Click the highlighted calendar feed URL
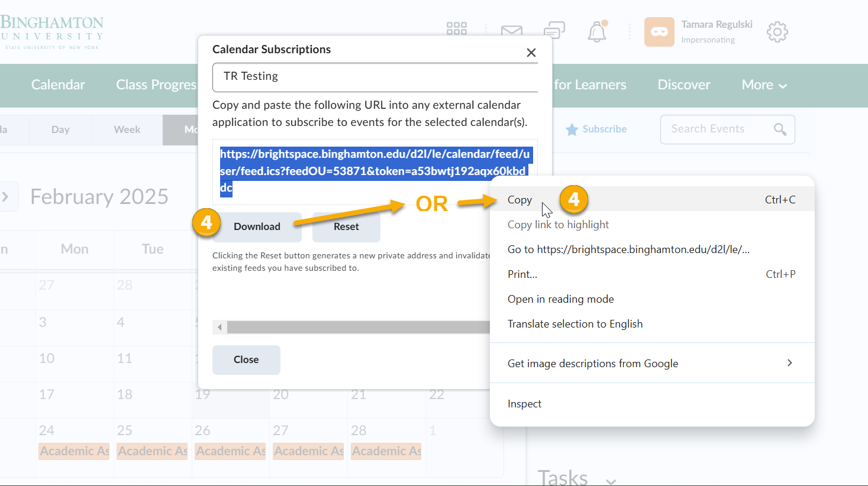868x486 pixels. click(375, 171)
